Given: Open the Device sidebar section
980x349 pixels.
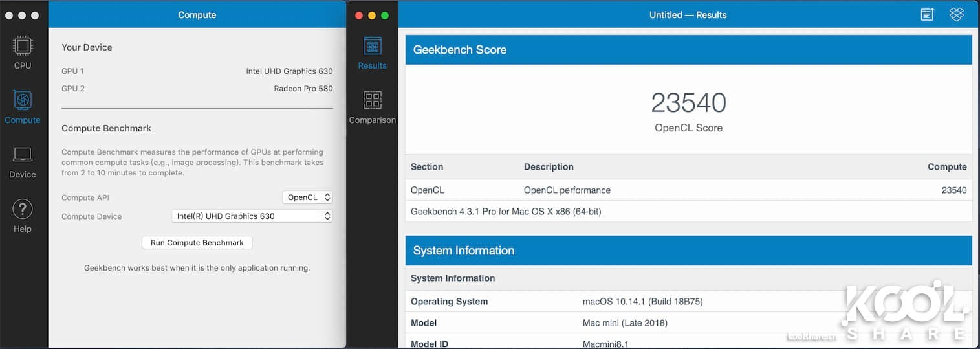Looking at the screenshot, I should click(23, 162).
